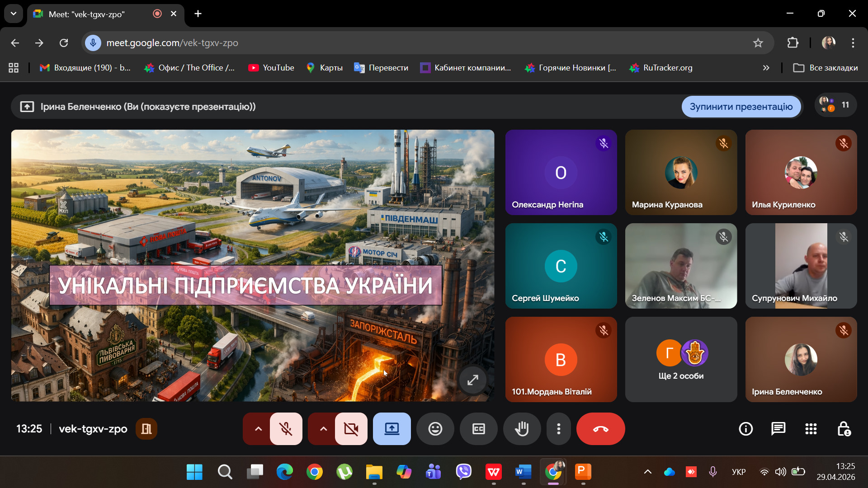
Task: Expand presentation to fullscreen
Action: [472, 380]
